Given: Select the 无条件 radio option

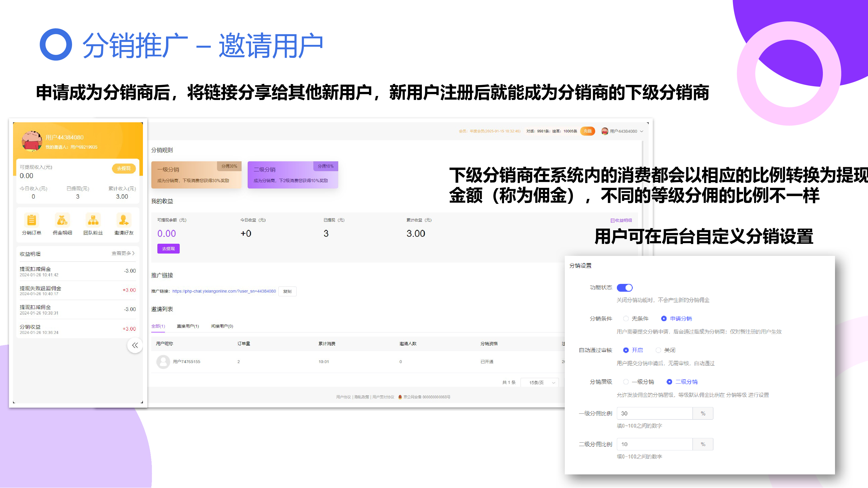Looking at the screenshot, I should click(626, 319).
